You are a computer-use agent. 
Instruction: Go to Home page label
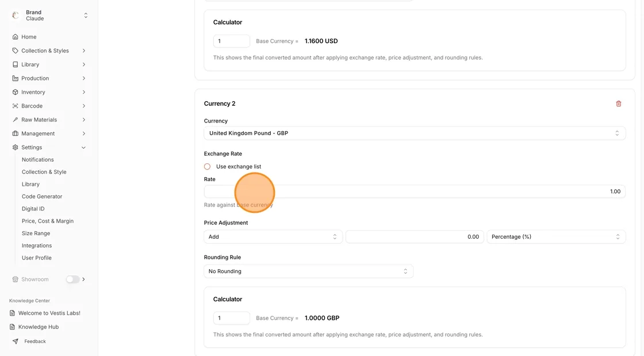[x=29, y=37]
